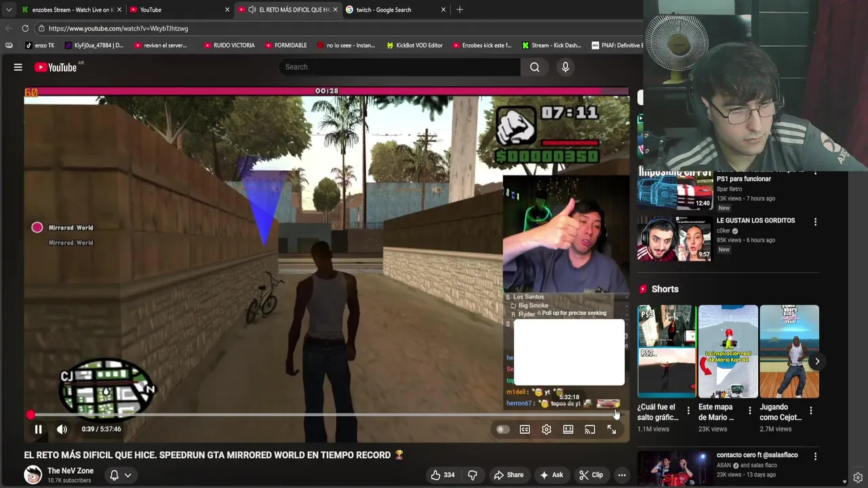This screenshot has width=868, height=488.
Task: Open RUIDO VICTORIA bookmark
Action: (229, 45)
